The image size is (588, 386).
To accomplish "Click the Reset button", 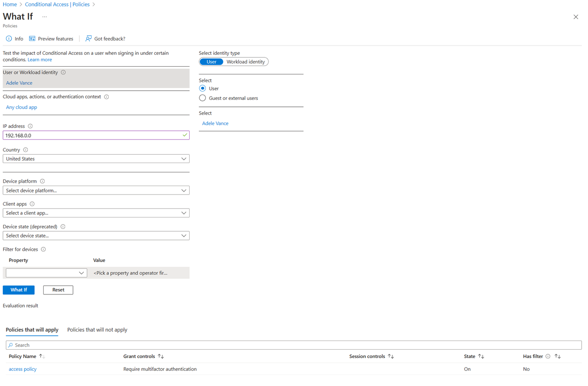I will click(x=58, y=290).
